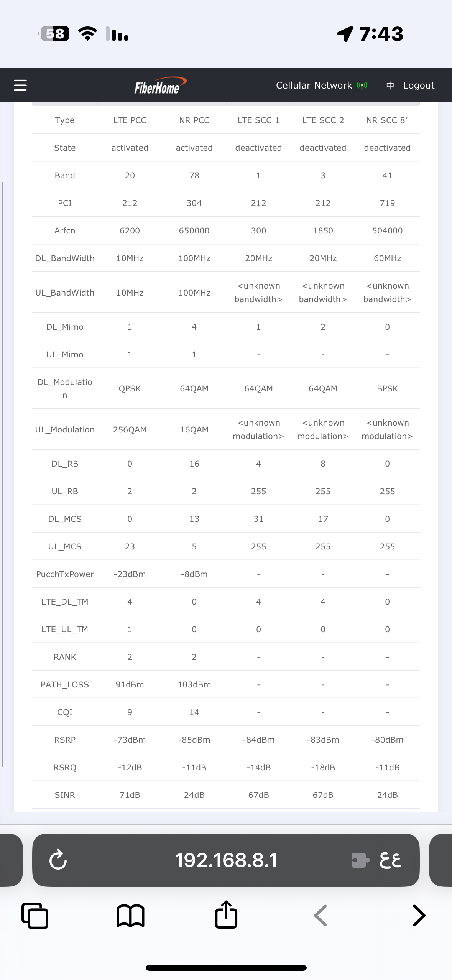Open the Cellular Network menu item
Screen dimensions: 452x980
pyautogui.click(x=314, y=86)
